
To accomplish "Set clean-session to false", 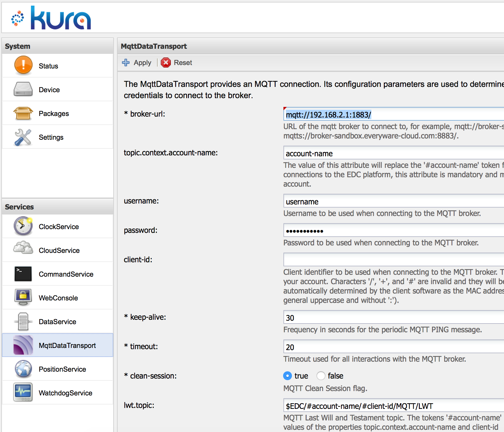I will [x=321, y=376].
